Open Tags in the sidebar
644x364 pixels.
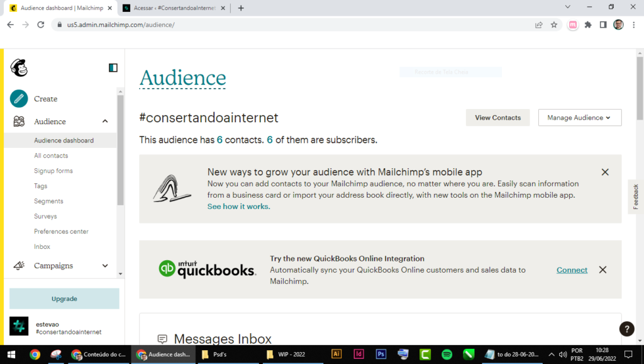tap(41, 186)
